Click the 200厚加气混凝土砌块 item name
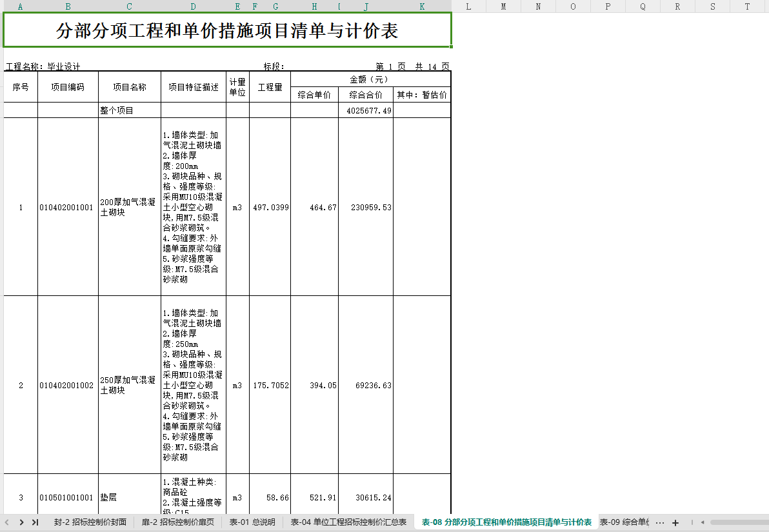769x532 pixels. tap(128, 208)
